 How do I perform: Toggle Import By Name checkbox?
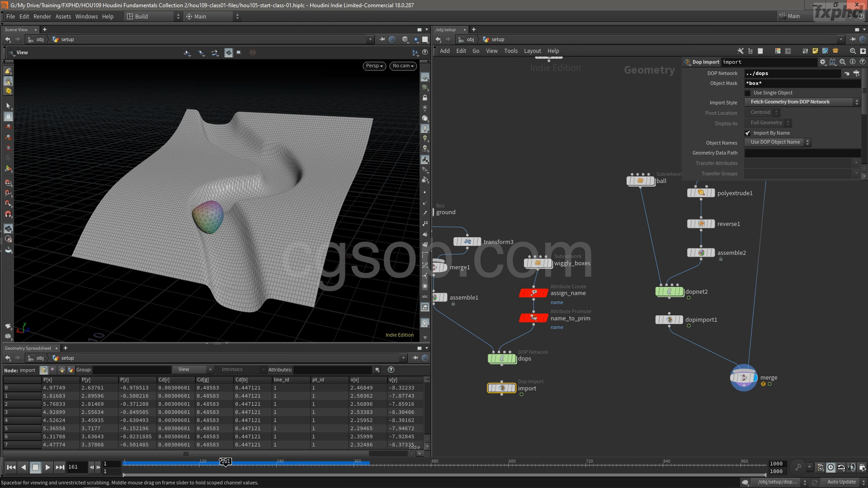[748, 133]
